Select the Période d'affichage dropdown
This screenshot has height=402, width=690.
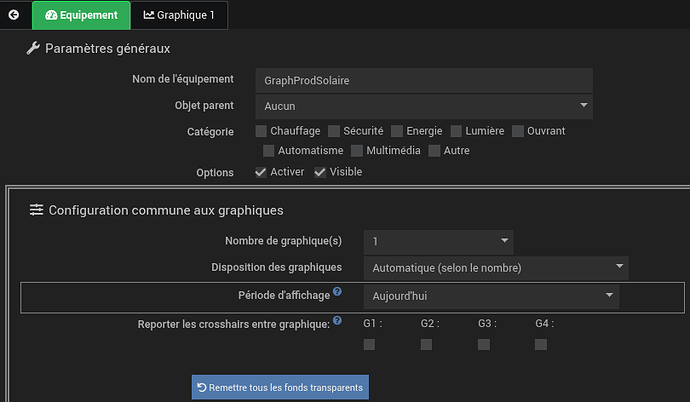(x=490, y=297)
